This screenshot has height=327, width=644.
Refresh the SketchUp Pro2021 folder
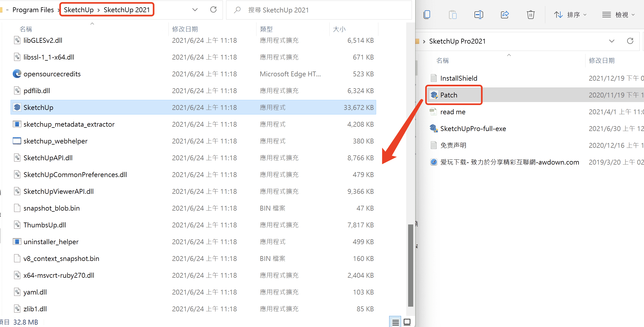coord(630,41)
